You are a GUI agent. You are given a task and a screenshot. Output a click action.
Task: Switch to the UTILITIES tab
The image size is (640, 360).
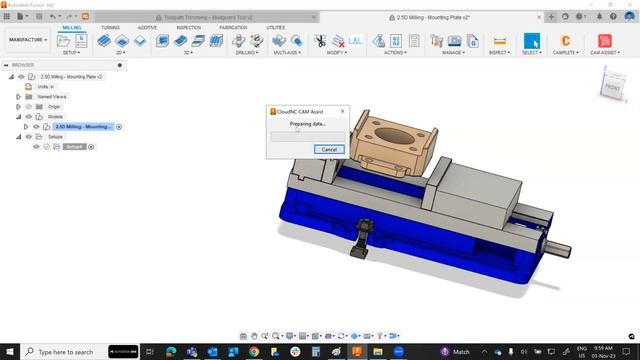point(276,27)
